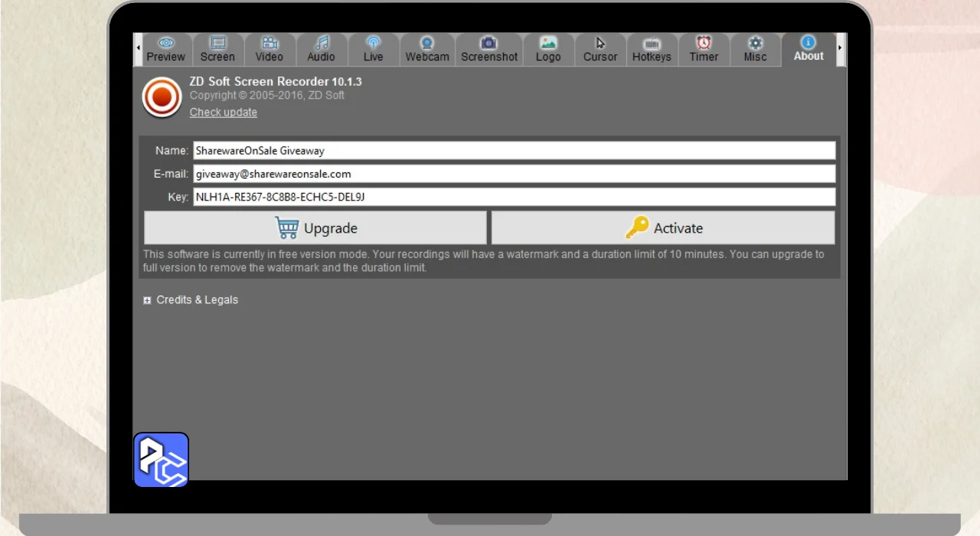Viewport: 980px width, 536px height.
Task: Click the Activate button
Action: point(663,228)
